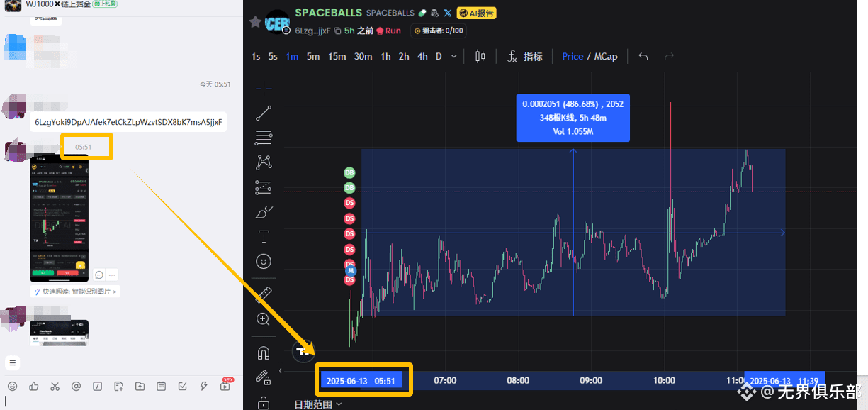Open the candlestick chart type menu

[x=480, y=57]
